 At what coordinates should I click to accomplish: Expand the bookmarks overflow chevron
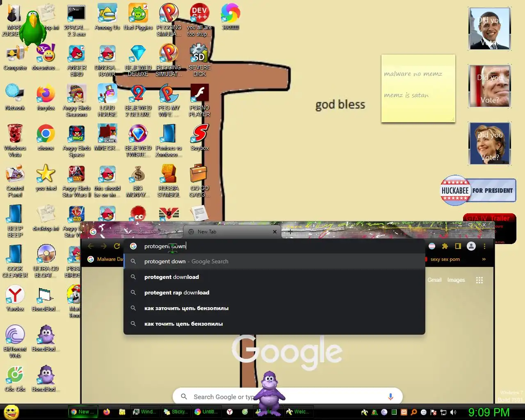tap(484, 259)
